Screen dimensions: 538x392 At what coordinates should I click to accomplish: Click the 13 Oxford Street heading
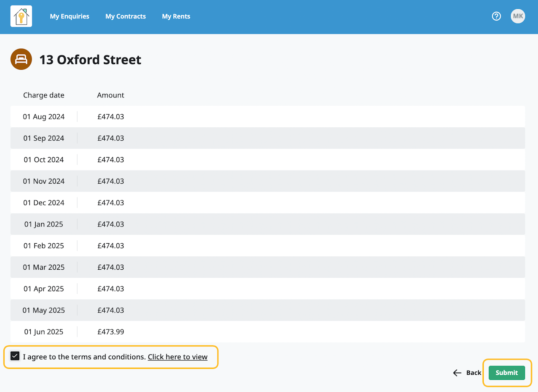tap(90, 60)
